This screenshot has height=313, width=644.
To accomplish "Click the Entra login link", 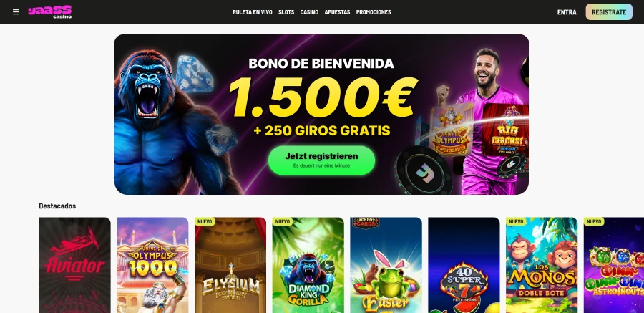I will (567, 12).
